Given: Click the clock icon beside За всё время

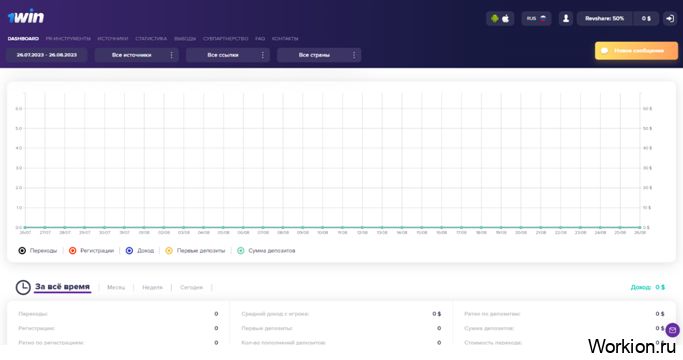Looking at the screenshot, I should 23,287.
